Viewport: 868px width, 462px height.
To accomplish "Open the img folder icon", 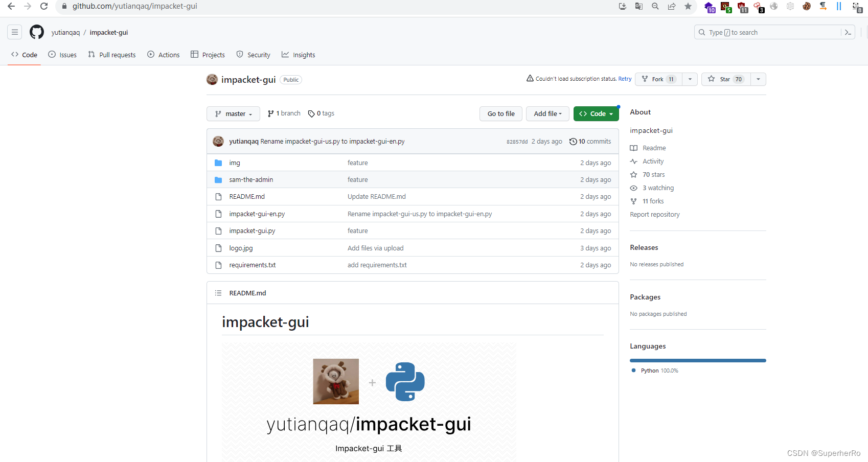I will (219, 163).
